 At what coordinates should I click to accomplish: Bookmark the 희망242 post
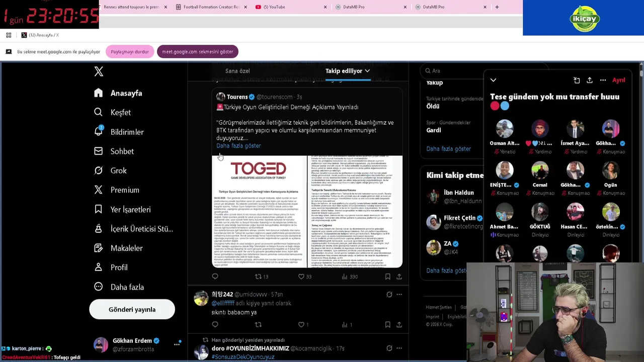(387, 324)
